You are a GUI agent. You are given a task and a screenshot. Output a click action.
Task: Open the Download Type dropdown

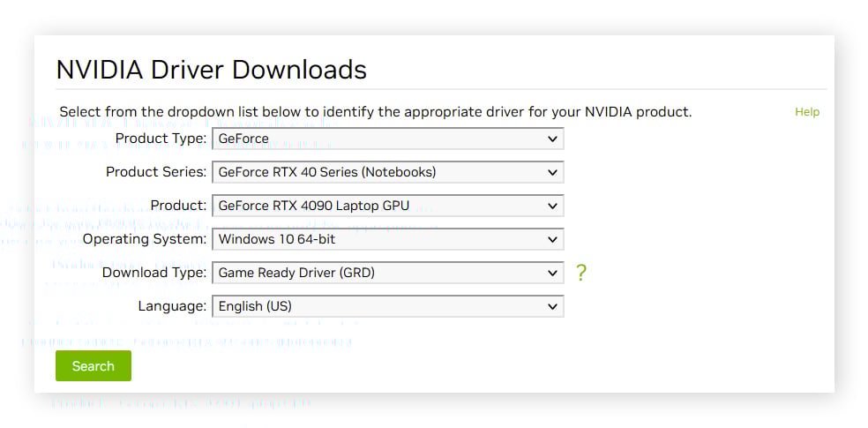[x=387, y=273]
